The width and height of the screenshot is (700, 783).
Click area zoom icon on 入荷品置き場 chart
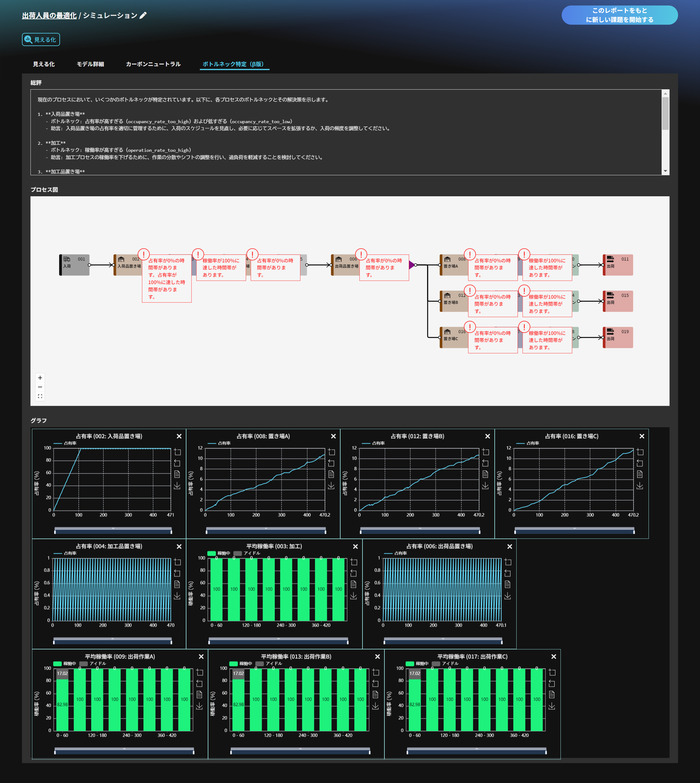177,452
